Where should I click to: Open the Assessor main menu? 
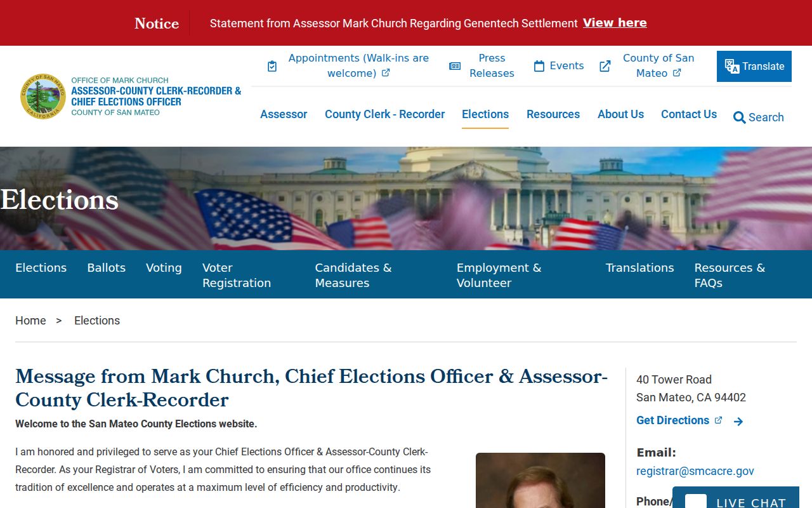(284, 114)
